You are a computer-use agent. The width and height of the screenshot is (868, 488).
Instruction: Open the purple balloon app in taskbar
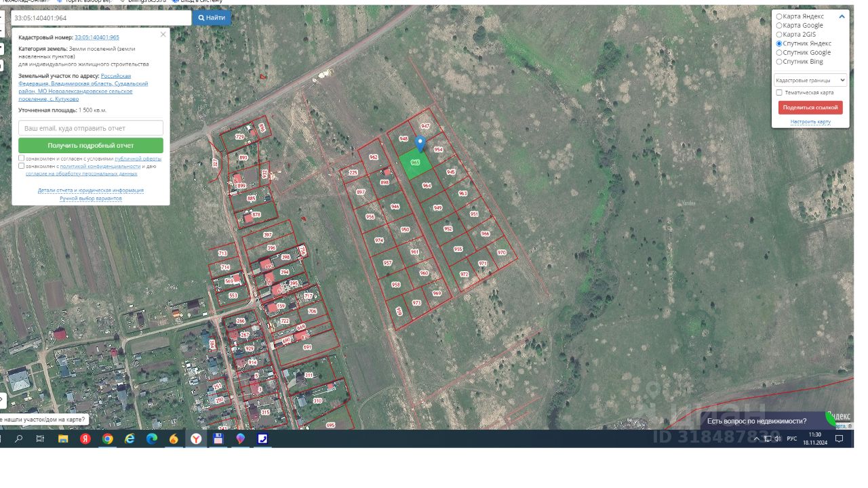coord(241,439)
